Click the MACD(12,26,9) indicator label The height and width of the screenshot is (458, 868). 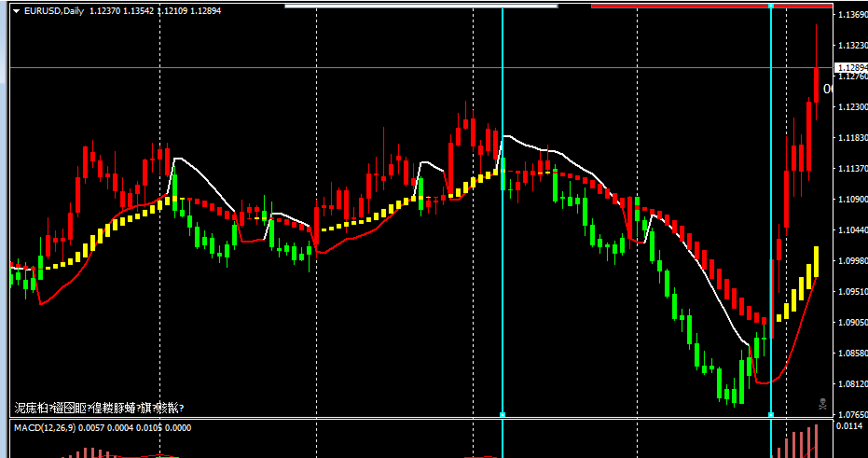pos(44,427)
